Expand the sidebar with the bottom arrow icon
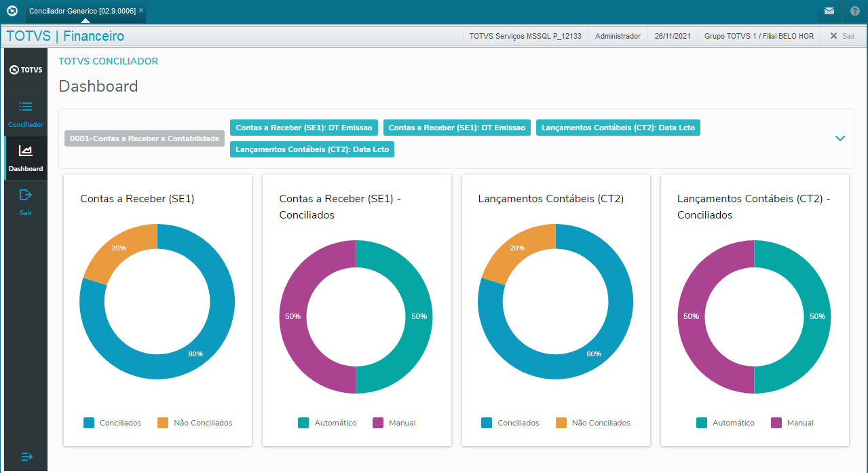Screen dimensions: 868x473 [26, 457]
